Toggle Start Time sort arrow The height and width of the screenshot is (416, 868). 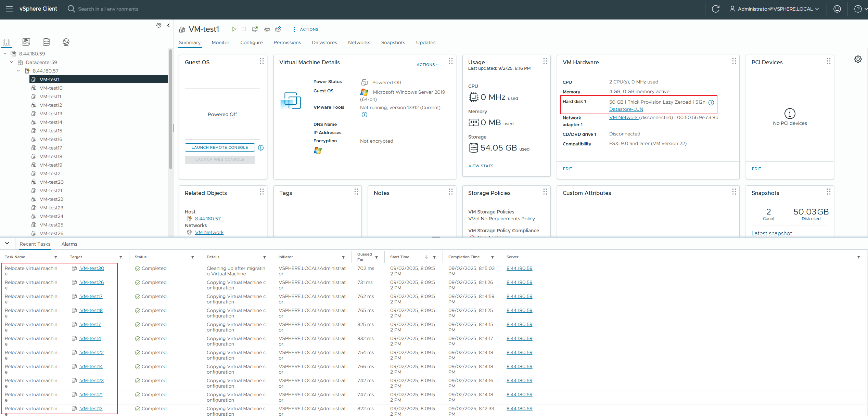[x=427, y=257]
